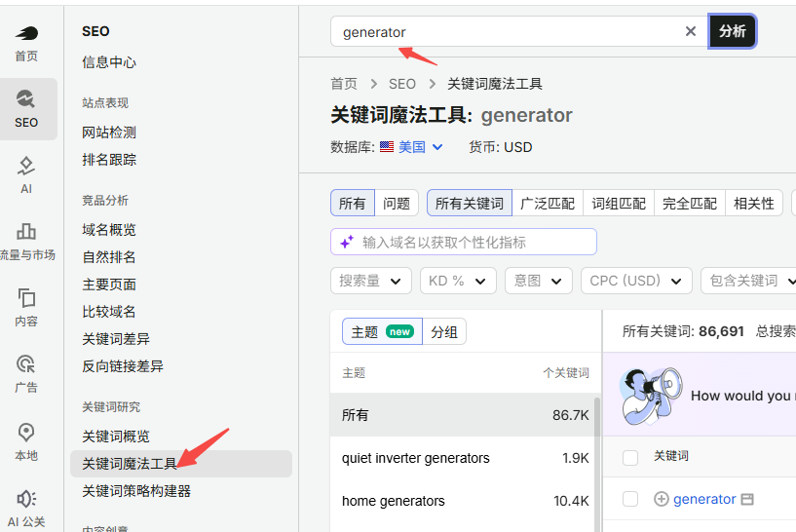Click the SERP icon after generator keyword
Image resolution: width=796 pixels, height=532 pixels.
747,499
